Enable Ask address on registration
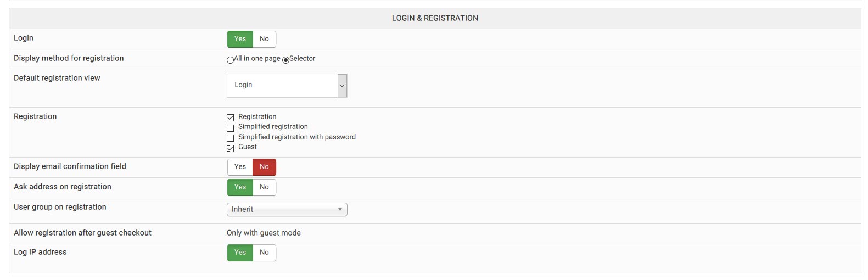 coord(240,187)
